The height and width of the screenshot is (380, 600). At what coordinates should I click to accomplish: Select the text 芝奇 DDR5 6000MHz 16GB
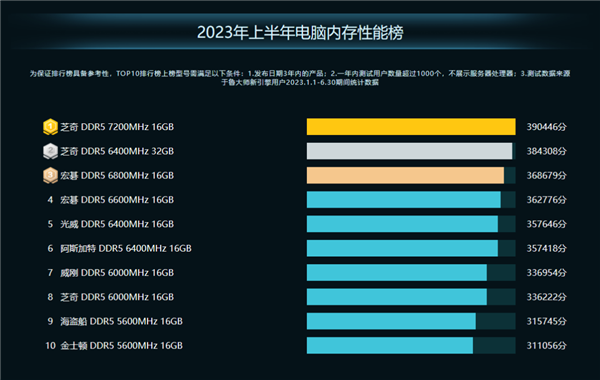(117, 297)
